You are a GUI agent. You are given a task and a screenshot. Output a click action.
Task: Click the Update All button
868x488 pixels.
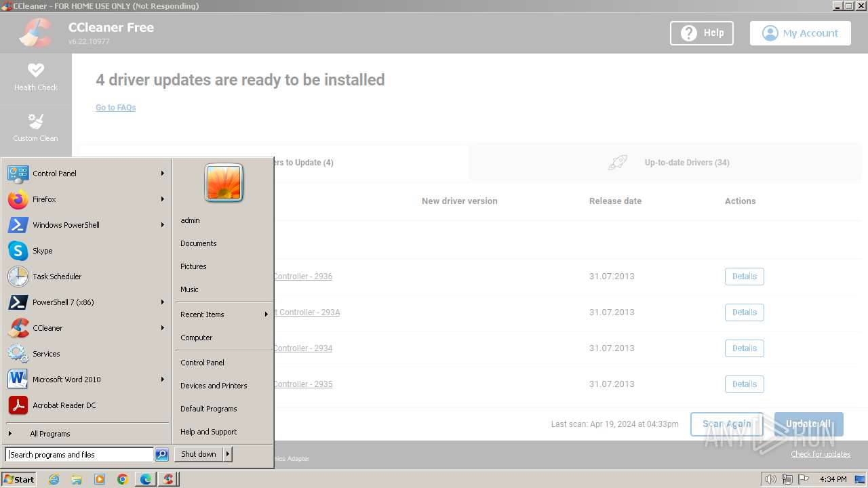pyautogui.click(x=808, y=424)
